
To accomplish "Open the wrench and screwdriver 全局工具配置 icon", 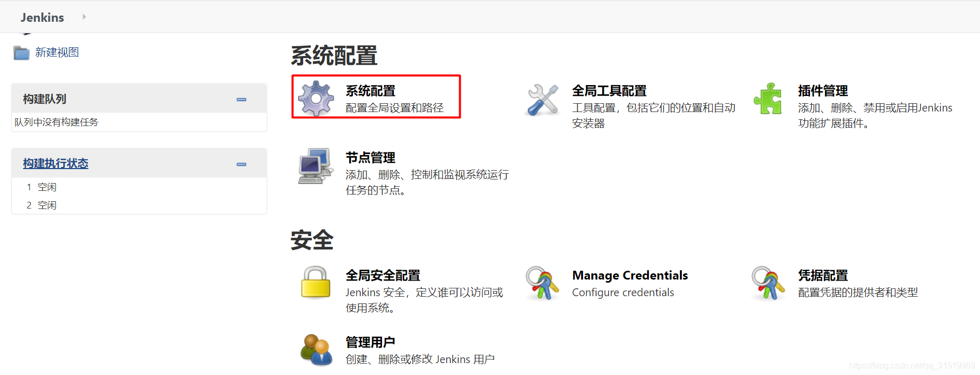I will coord(543,100).
